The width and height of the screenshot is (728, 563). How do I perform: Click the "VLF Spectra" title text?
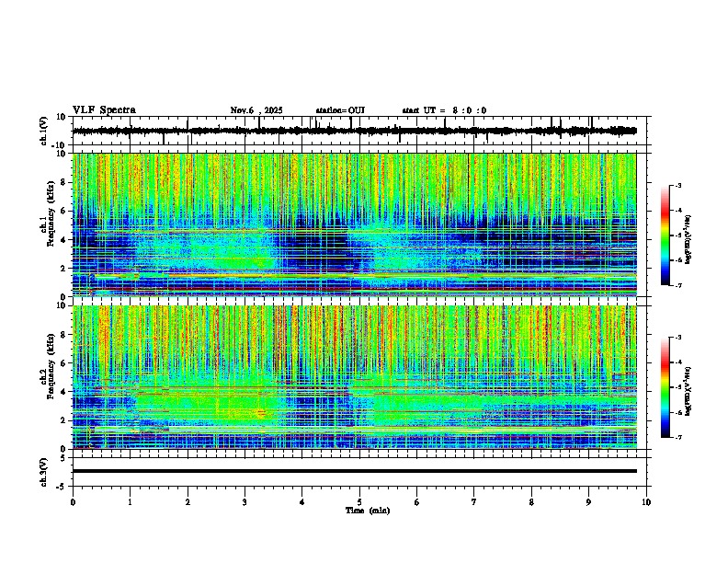point(104,109)
